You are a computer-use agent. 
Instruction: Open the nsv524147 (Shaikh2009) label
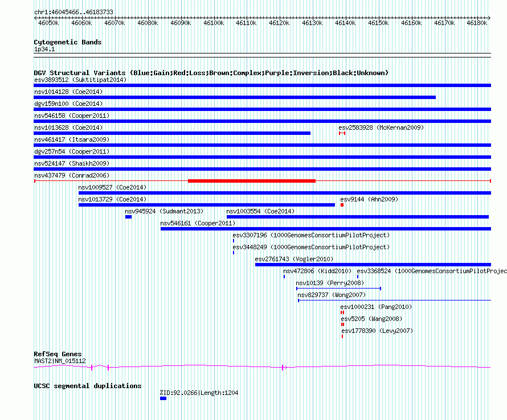(72, 163)
